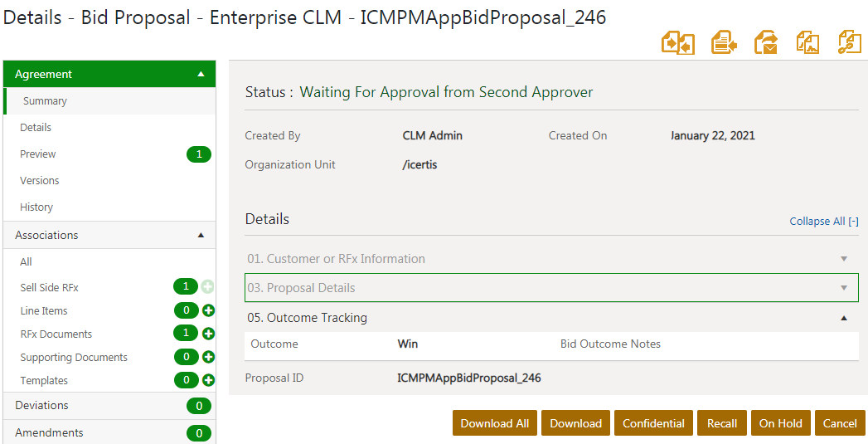
Task: Open the Versions item in sidebar
Action: point(40,180)
